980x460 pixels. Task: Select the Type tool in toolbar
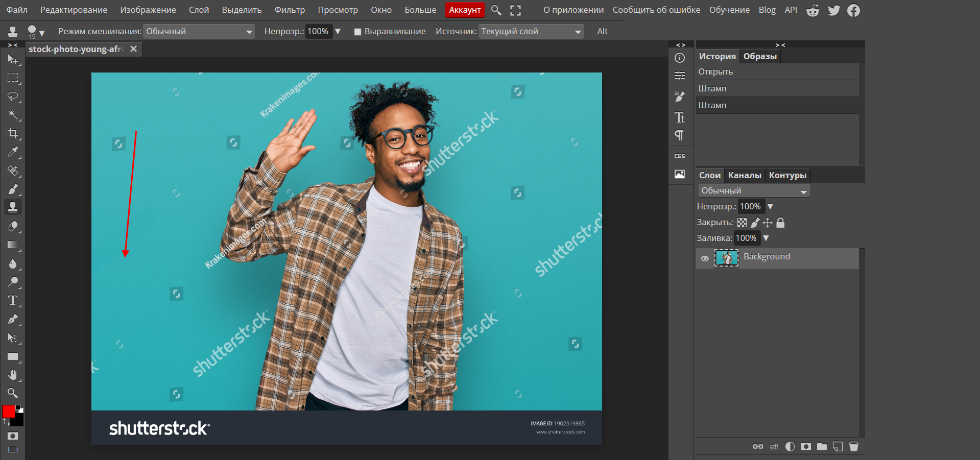pyautogui.click(x=13, y=301)
